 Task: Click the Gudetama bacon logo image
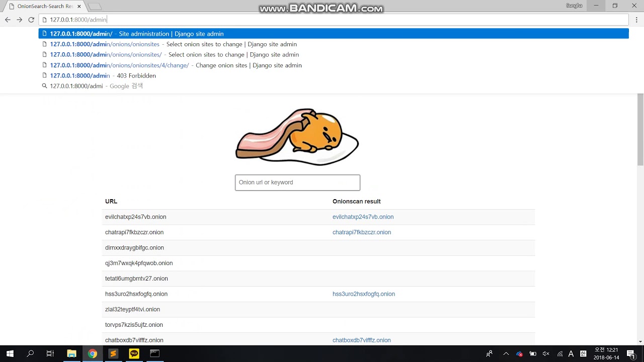coord(297,137)
